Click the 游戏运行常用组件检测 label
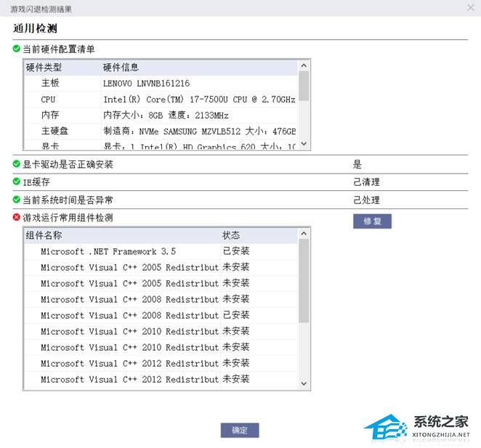The height and width of the screenshot is (448, 481). 68,218
